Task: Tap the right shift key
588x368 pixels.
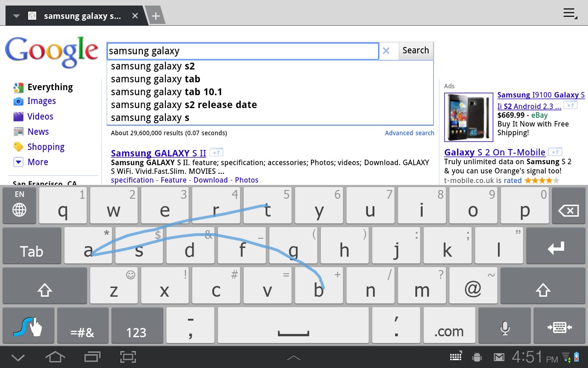Action: point(543,286)
